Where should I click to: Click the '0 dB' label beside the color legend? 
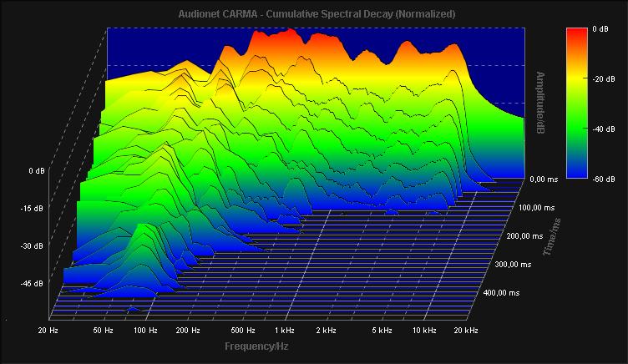(x=600, y=29)
